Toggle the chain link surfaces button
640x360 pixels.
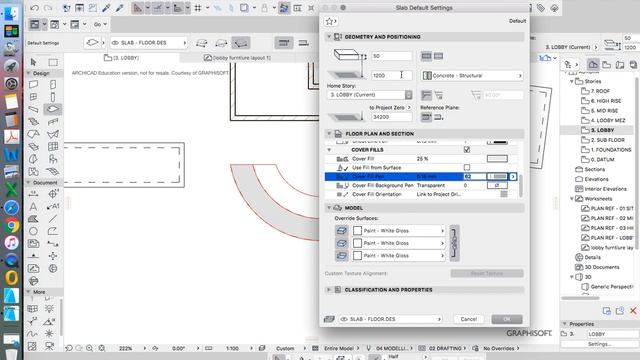(x=454, y=243)
